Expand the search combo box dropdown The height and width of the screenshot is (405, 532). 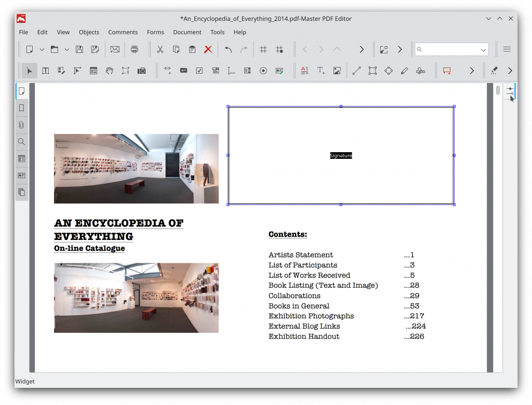[483, 49]
